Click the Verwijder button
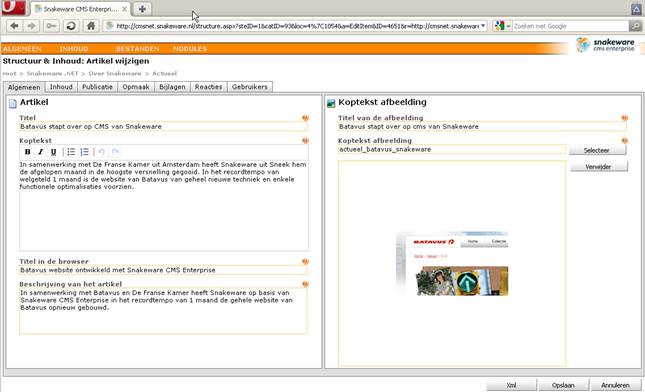 coord(599,167)
